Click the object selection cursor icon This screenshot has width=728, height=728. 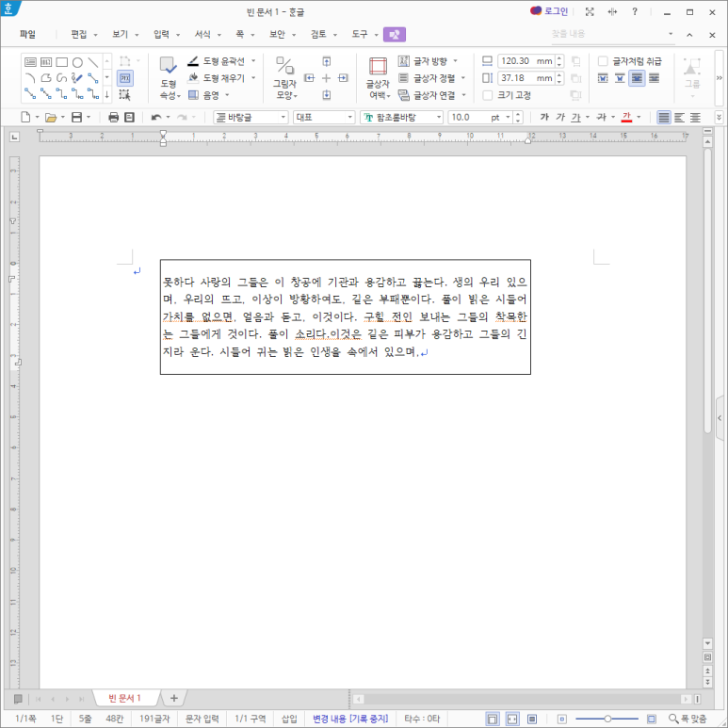pyautogui.click(x=125, y=95)
